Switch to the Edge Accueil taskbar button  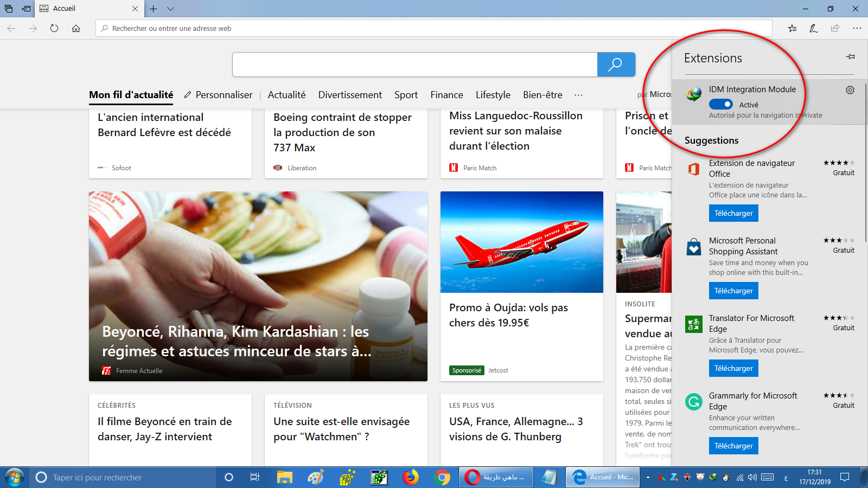(603, 477)
